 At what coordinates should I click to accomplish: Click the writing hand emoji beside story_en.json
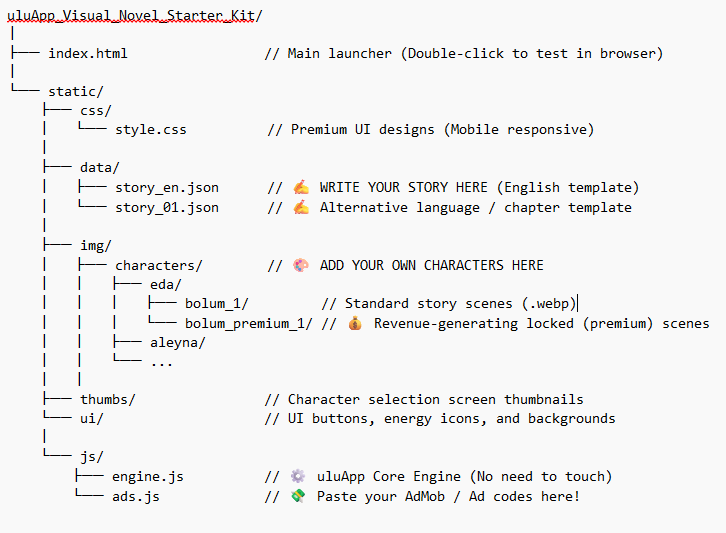click(x=301, y=188)
